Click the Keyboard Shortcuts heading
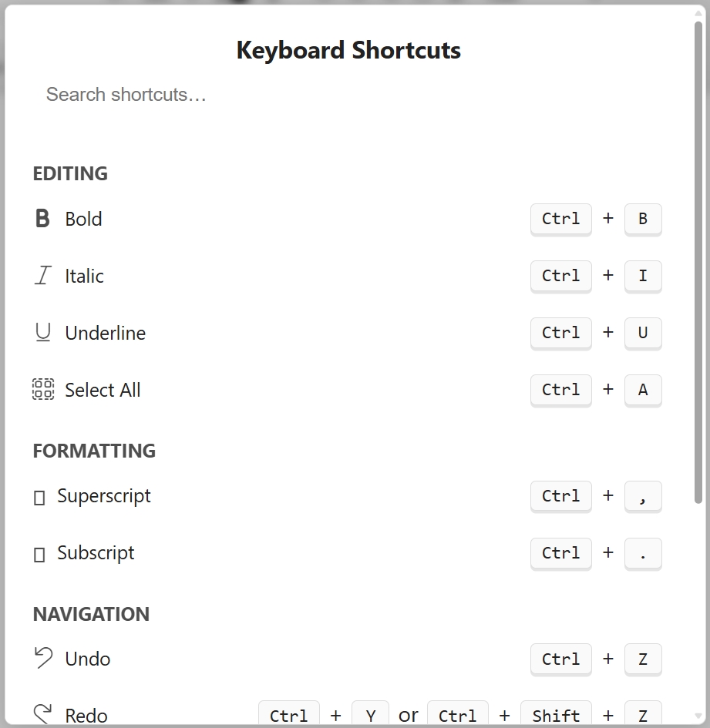The image size is (710, 728). 348,50
